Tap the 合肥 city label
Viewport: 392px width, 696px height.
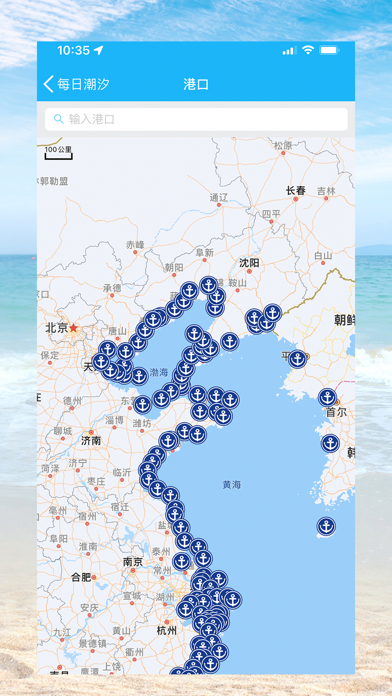pyautogui.click(x=81, y=577)
